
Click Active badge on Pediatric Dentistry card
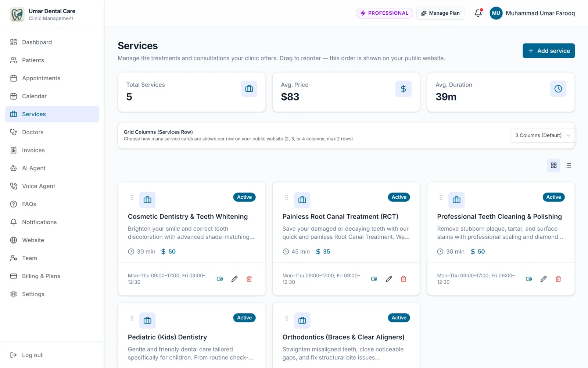244,318
